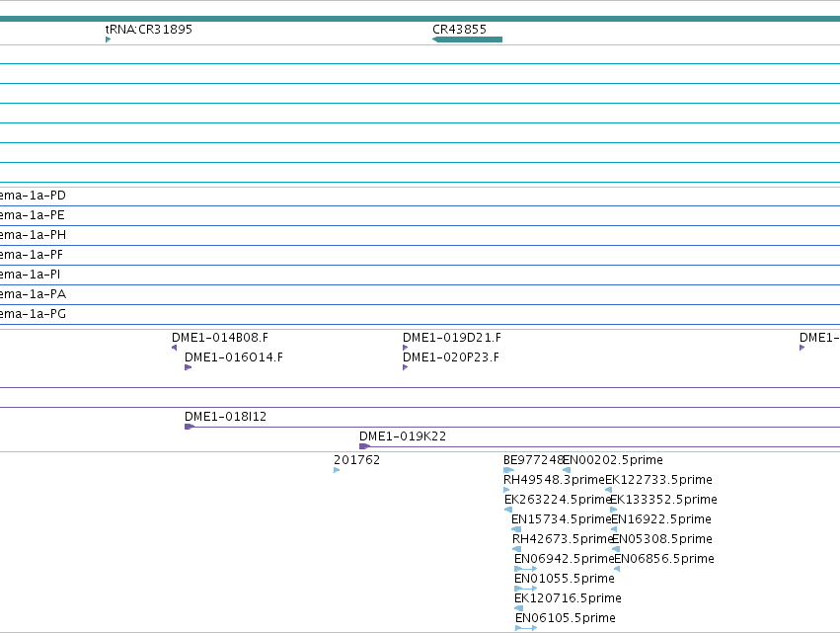Viewport: 840px width, 633px height.
Task: Click the EK120716.5prime label text
Action: [568, 598]
